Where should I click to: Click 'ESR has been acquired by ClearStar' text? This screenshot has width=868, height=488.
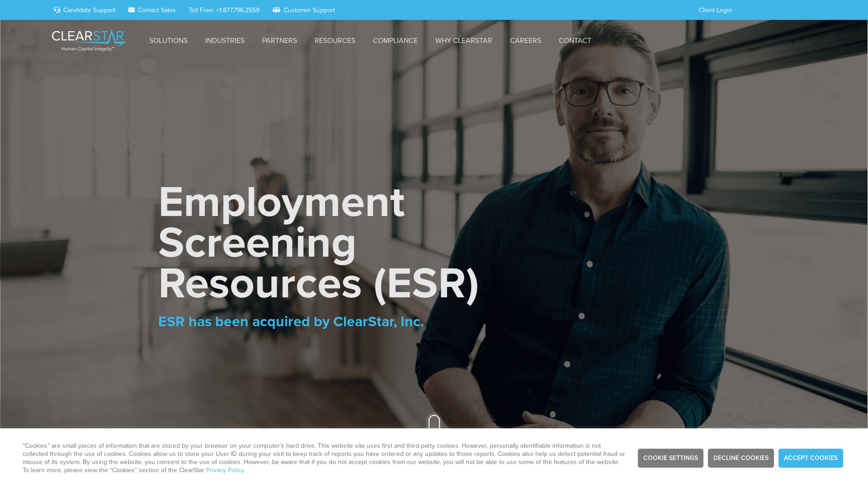(x=291, y=322)
